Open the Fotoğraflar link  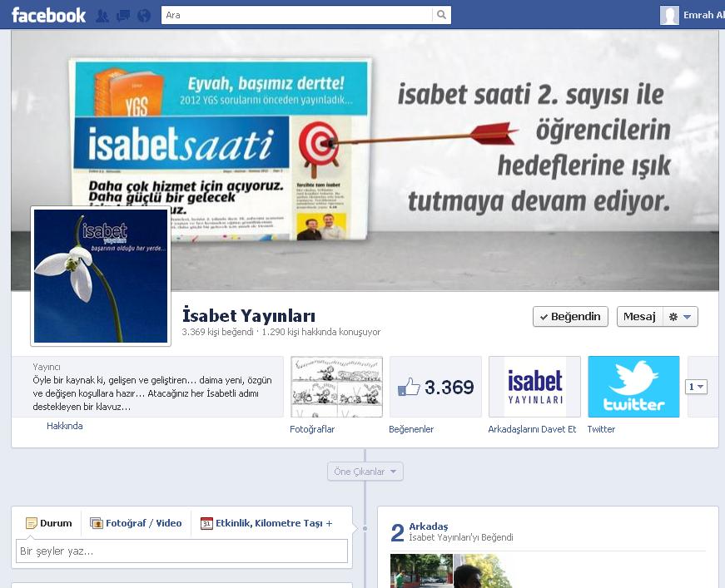312,429
